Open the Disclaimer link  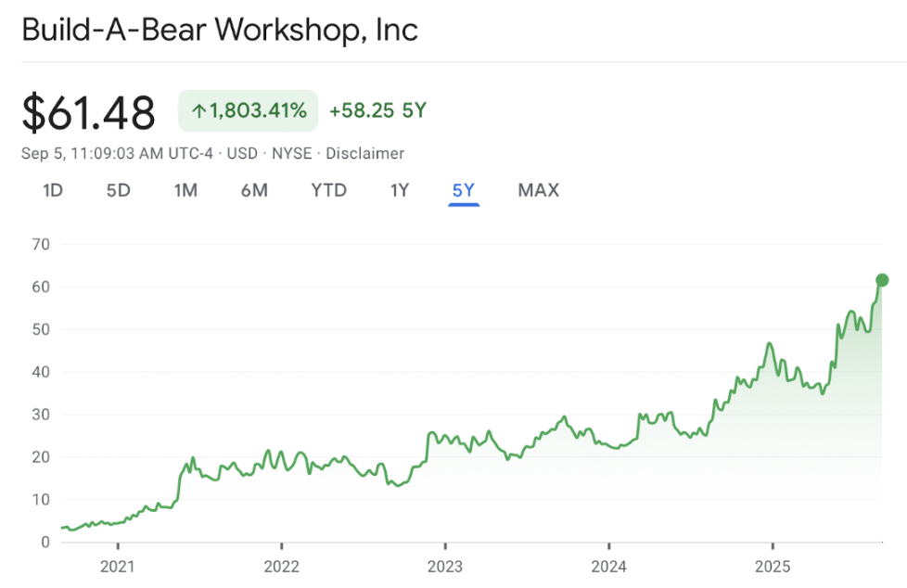pyautogui.click(x=365, y=153)
